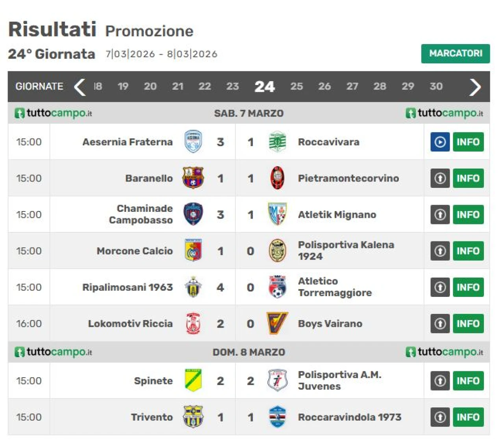Click the Boys Vairano shield logo
The image size is (504, 443).
point(277,323)
